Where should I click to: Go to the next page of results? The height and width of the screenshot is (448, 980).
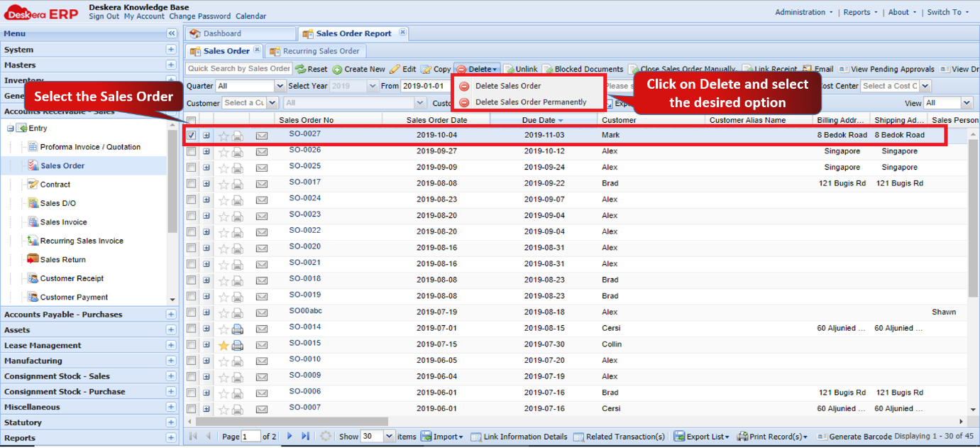pyautogui.click(x=290, y=436)
